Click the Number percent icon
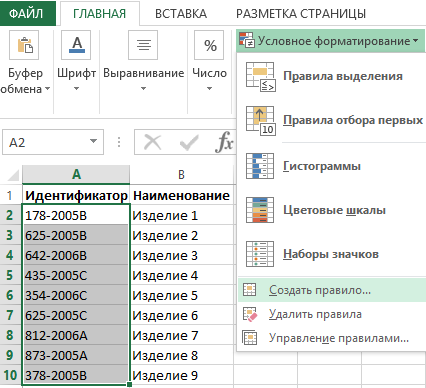This screenshot has height=388, width=426. [x=209, y=45]
